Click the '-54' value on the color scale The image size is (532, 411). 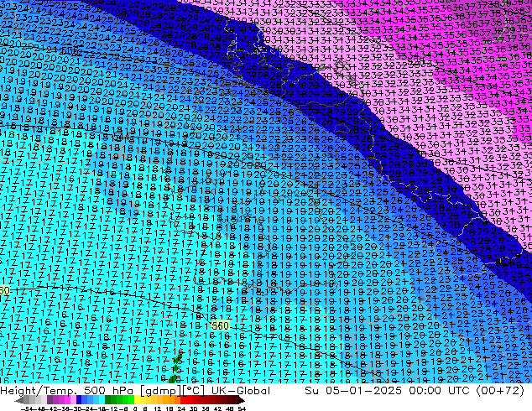(x=27, y=408)
